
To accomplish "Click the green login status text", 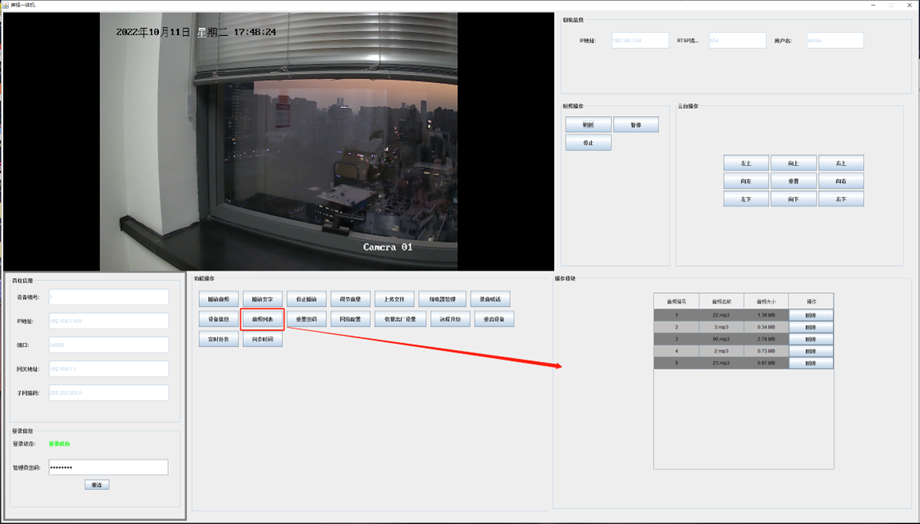I will (59, 444).
